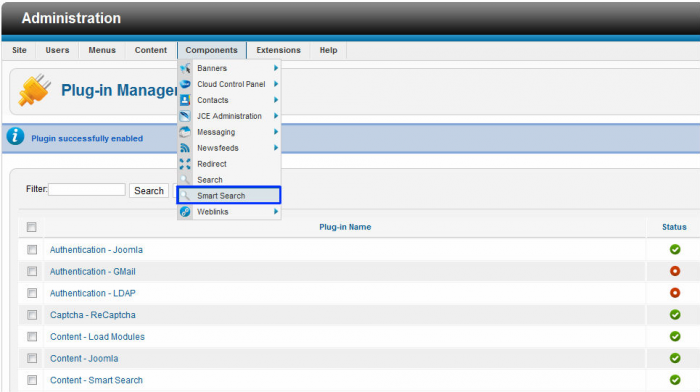Toggle Captcha - ReCaptcha status icon
This screenshot has height=392, width=700.
(675, 315)
